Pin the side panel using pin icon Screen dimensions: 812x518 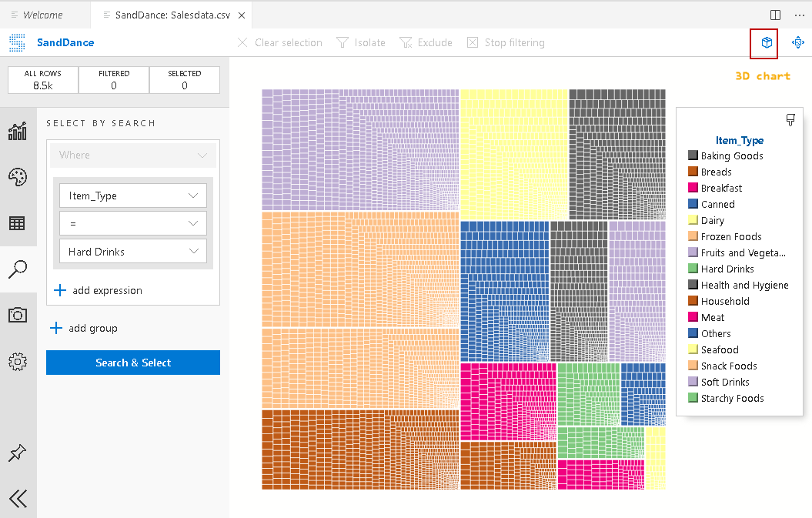click(x=18, y=453)
